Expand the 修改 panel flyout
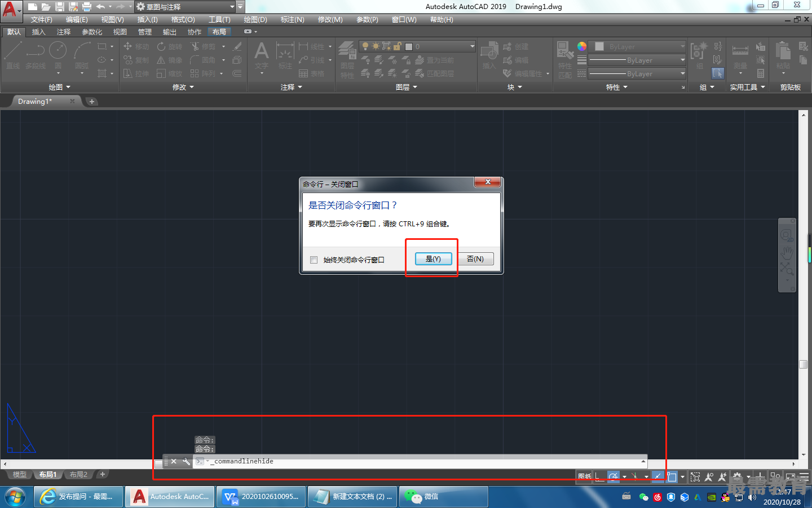 click(183, 87)
